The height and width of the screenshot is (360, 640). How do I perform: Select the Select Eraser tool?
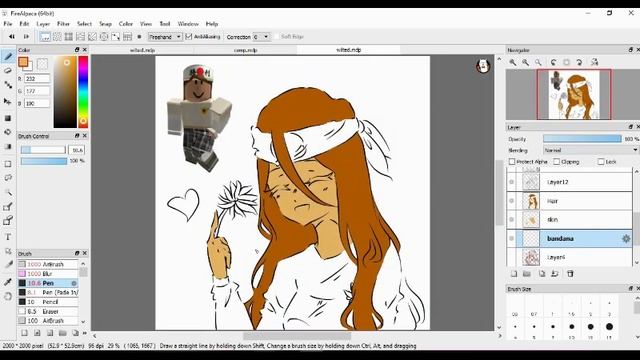8,221
